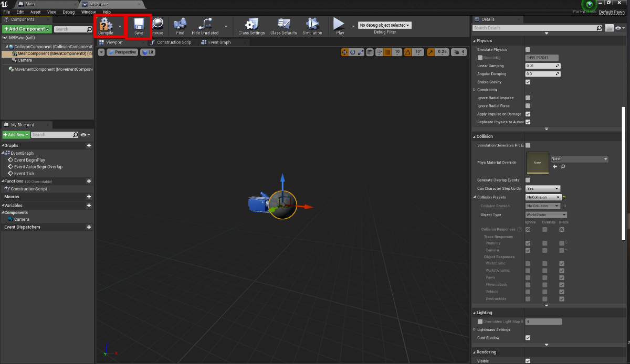Collapse the Physics category

[x=475, y=40]
